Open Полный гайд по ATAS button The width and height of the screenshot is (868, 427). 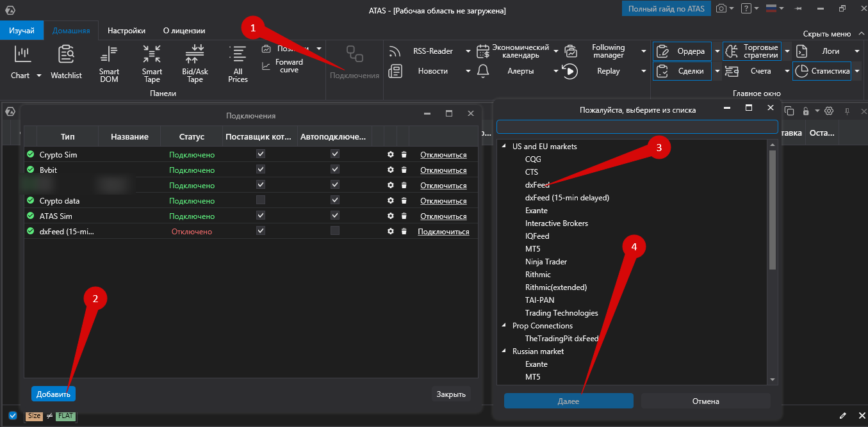(x=666, y=8)
